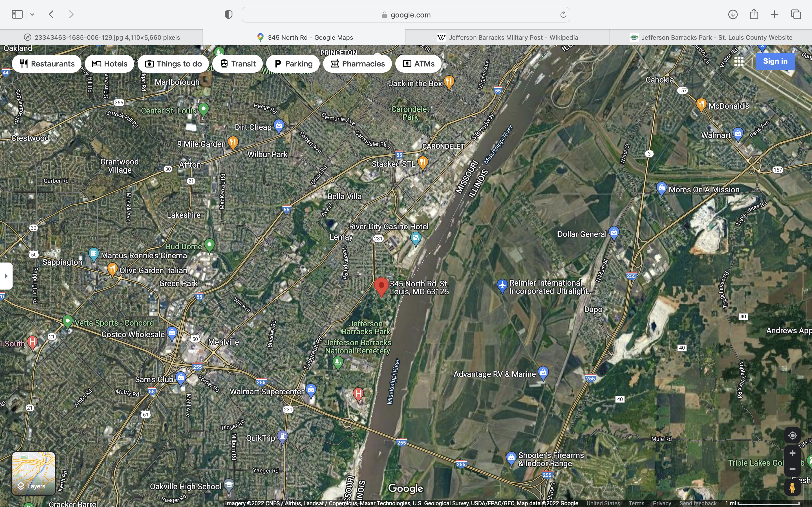Filter map by Restaurants
The width and height of the screenshot is (812, 507).
tap(47, 64)
